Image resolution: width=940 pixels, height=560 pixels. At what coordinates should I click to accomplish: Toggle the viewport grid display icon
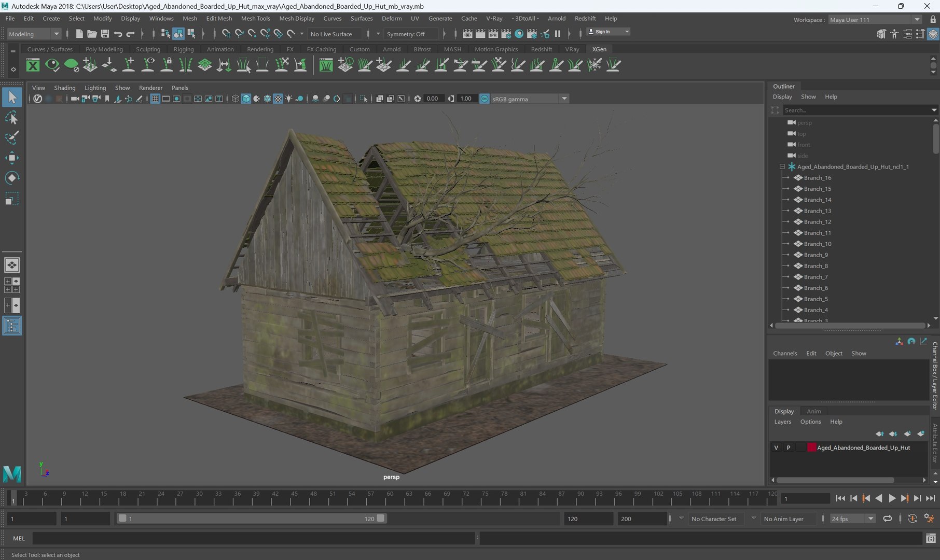point(155,99)
